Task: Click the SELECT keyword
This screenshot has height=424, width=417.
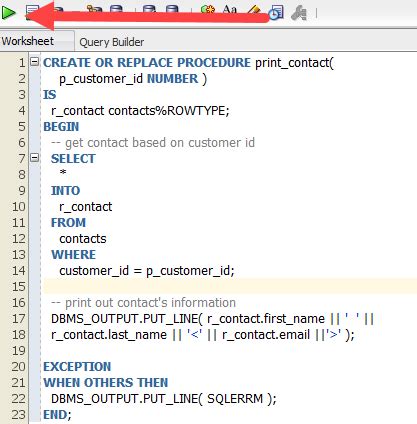Action: point(73,159)
